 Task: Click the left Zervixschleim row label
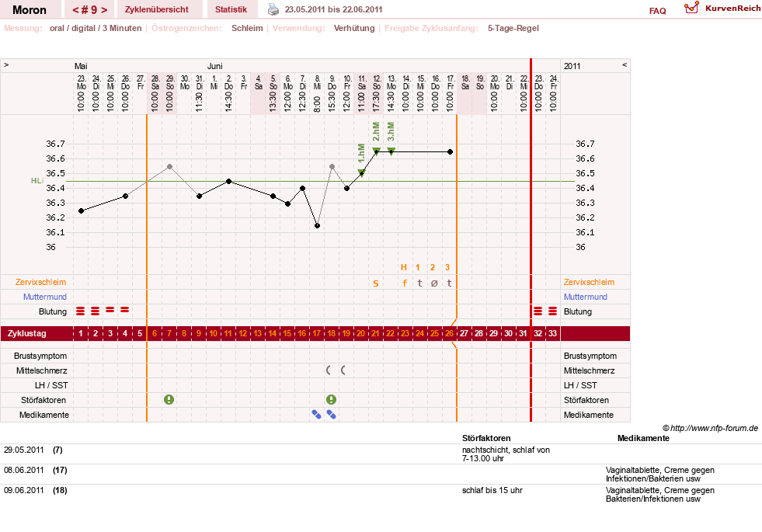41,282
